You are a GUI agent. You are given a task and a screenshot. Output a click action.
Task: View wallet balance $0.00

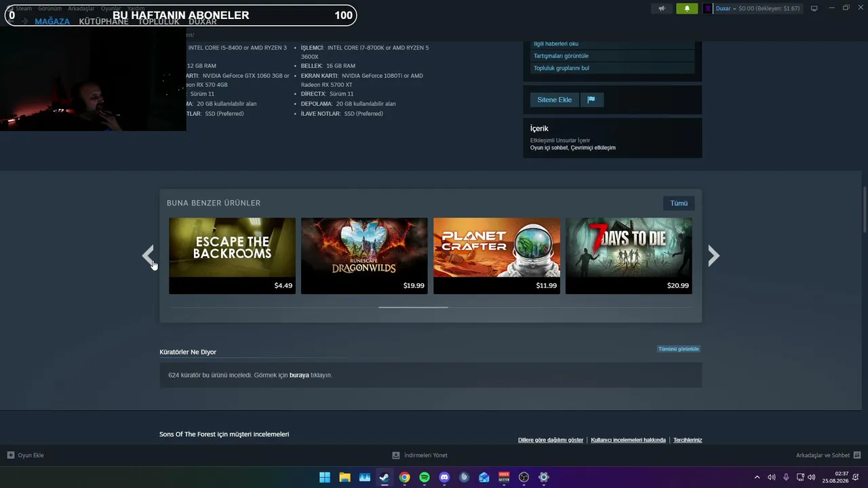769,8
